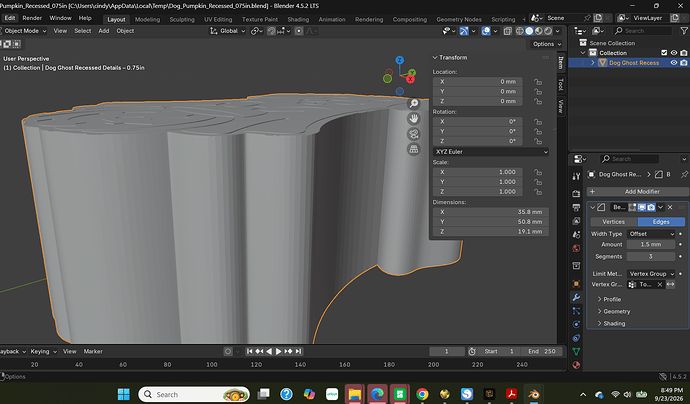Screen dimensions: 690x404
Task: Open the Scene properties tab icon
Action: click(576, 235)
